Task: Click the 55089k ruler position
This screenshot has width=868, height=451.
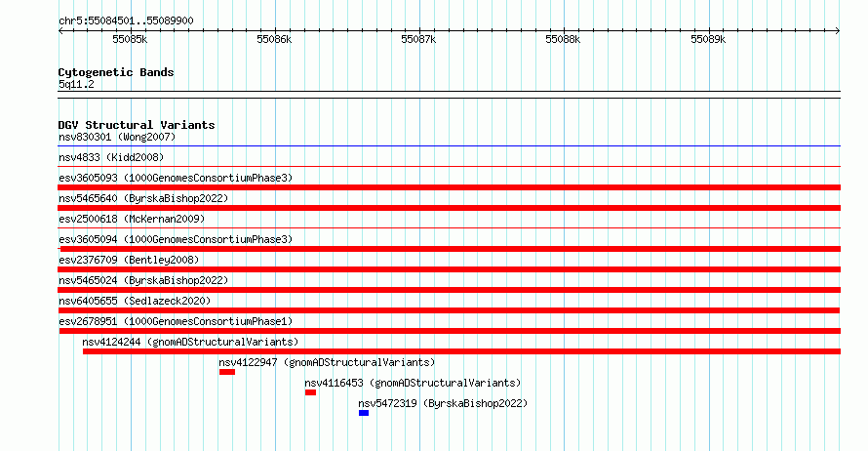Action: coord(709,39)
